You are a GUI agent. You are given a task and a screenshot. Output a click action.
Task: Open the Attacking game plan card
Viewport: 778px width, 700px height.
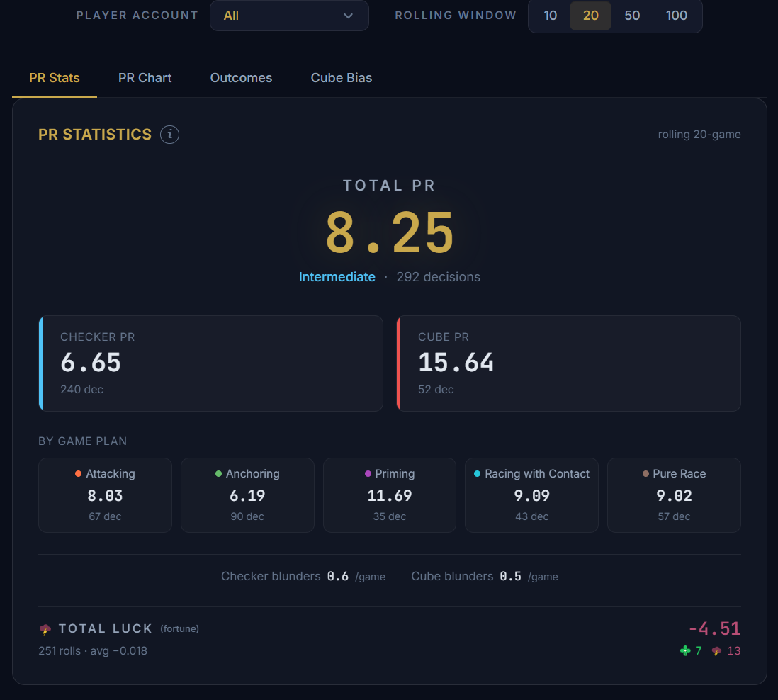point(105,495)
